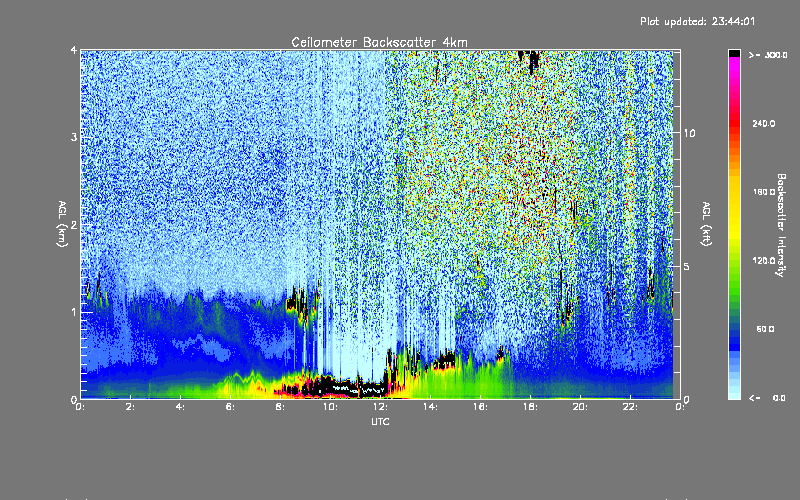This screenshot has height=500, width=800.
Task: Click the '>= 300.0' colorbar label
Action: tap(768, 55)
